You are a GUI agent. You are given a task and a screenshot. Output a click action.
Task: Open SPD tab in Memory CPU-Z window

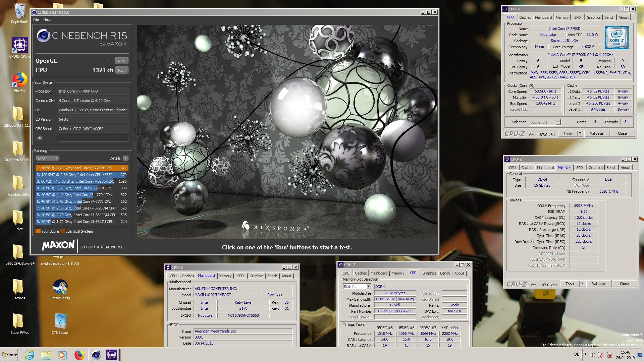pyautogui.click(x=579, y=168)
